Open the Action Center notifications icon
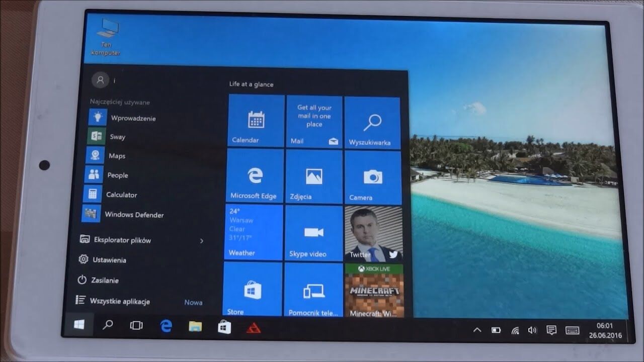Screen dimensions: 644x362 click(551, 330)
